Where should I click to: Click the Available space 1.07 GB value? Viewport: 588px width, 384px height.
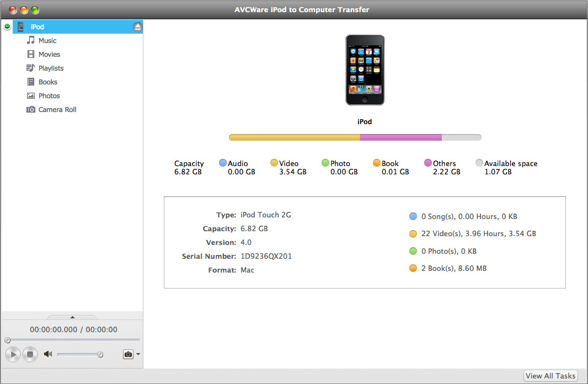click(x=498, y=172)
